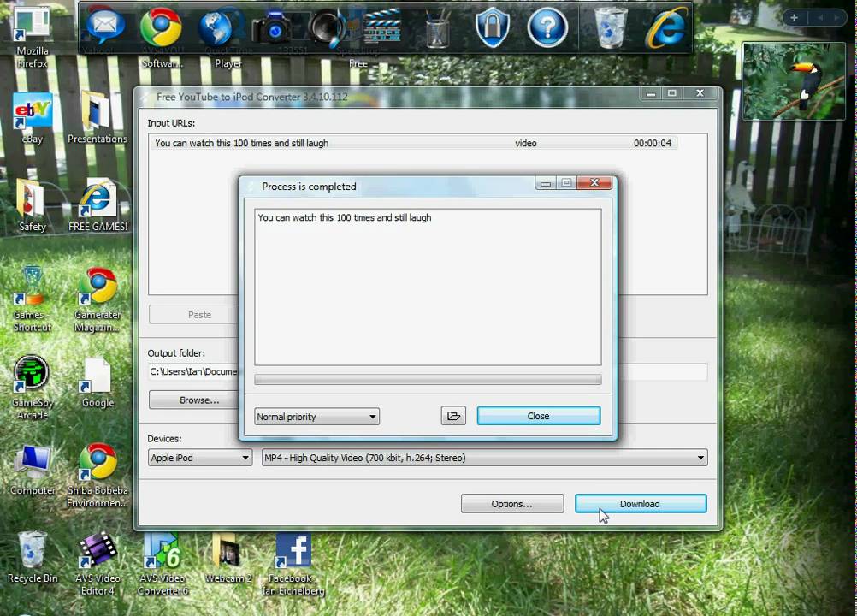
Task: Click the Paste button
Action: click(194, 315)
